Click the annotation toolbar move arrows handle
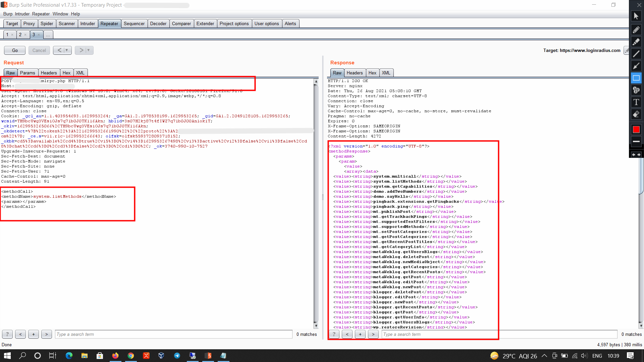644x362 pixels. click(x=636, y=155)
